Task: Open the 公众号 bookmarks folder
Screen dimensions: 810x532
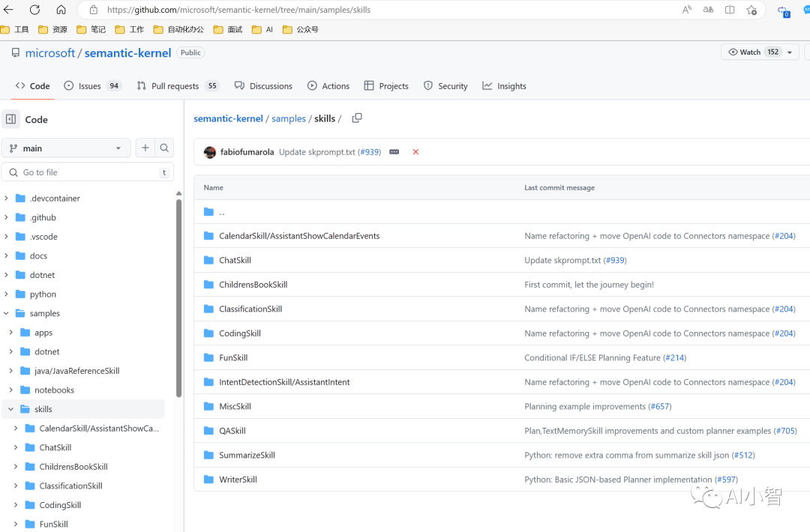Action: coord(301,29)
